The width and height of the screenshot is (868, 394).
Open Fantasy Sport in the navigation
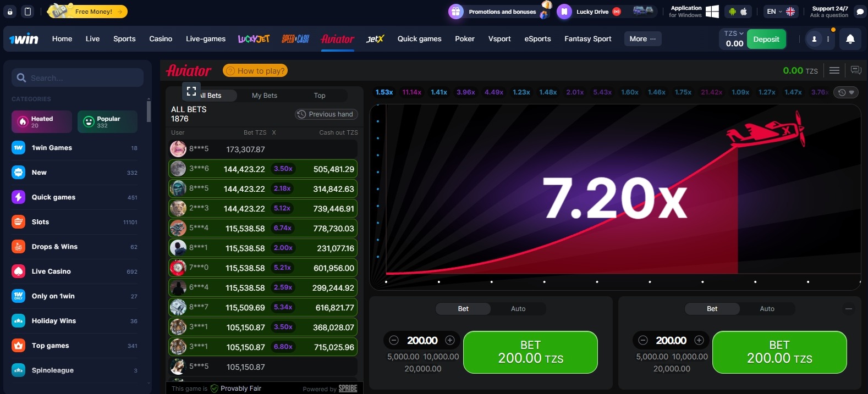click(x=588, y=39)
